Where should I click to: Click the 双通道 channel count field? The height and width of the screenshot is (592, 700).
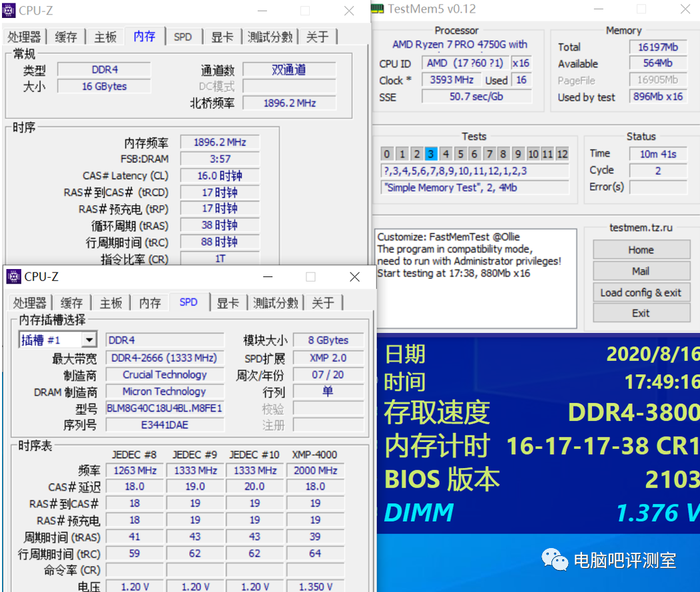click(x=289, y=70)
